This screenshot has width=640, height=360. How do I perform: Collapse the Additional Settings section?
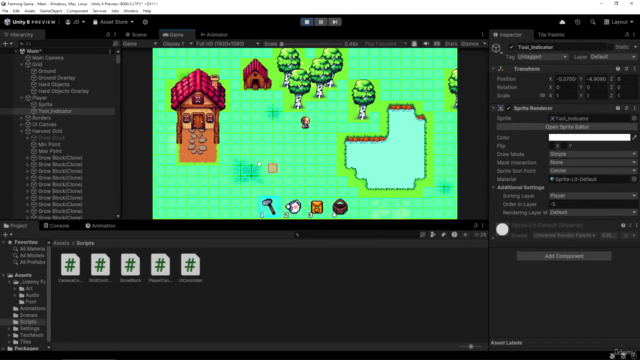tap(493, 187)
